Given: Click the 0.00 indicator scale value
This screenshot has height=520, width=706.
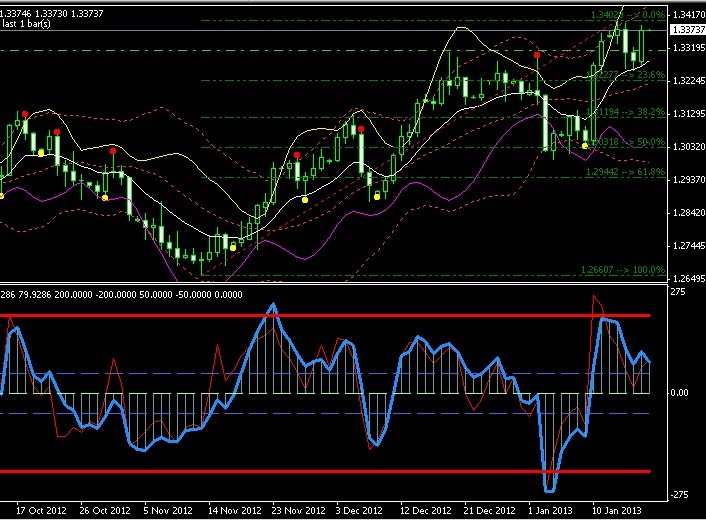Looking at the screenshot, I should coord(679,393).
